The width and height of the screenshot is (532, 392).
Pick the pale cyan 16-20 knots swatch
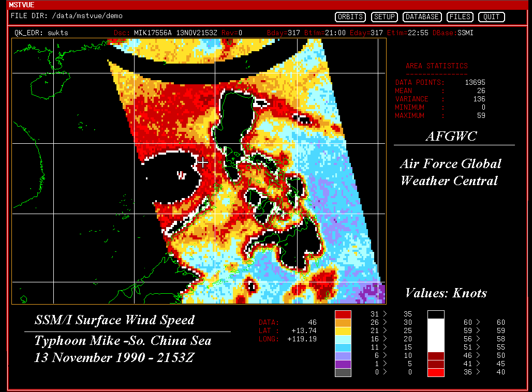[343, 339]
